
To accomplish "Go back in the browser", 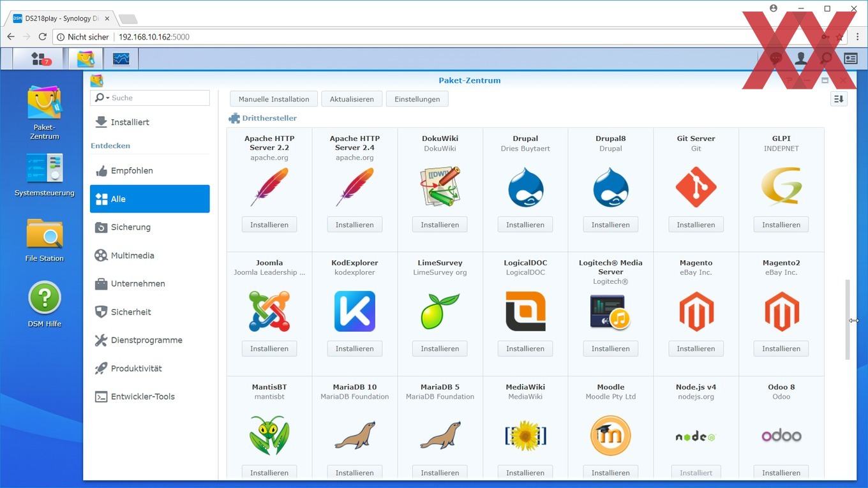I will coord(11,37).
